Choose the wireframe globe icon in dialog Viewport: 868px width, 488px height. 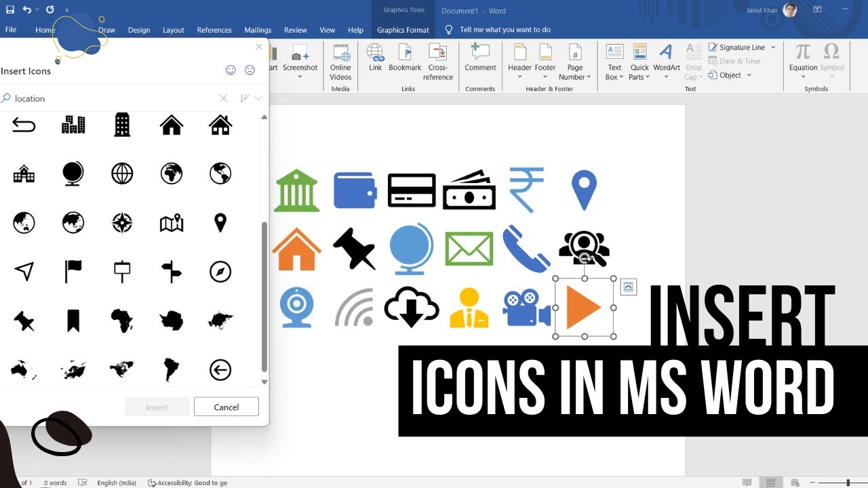point(122,174)
